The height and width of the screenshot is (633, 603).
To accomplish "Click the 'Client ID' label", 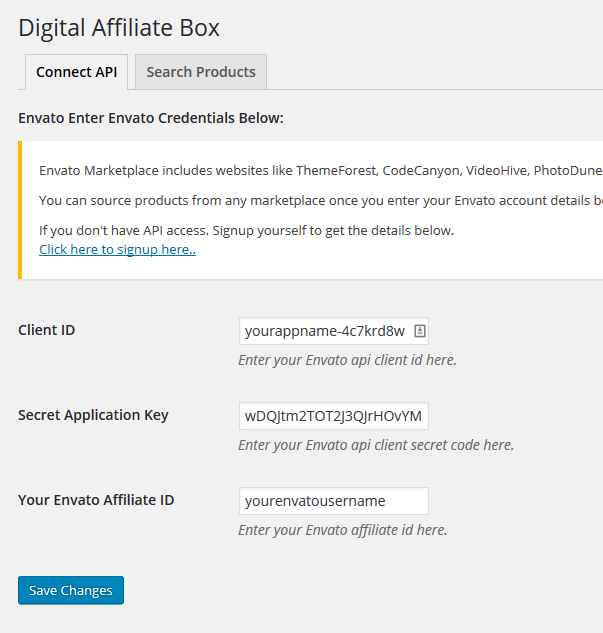I will [x=47, y=330].
